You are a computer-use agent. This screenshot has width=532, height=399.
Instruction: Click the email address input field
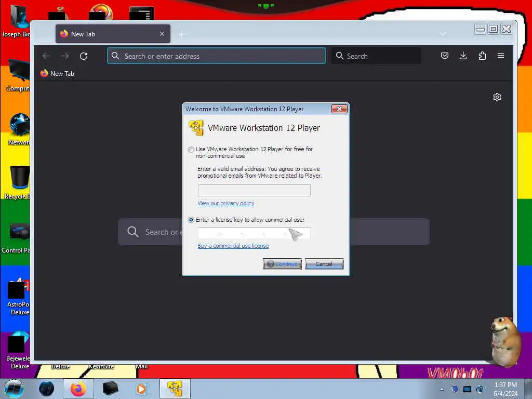[x=254, y=190]
